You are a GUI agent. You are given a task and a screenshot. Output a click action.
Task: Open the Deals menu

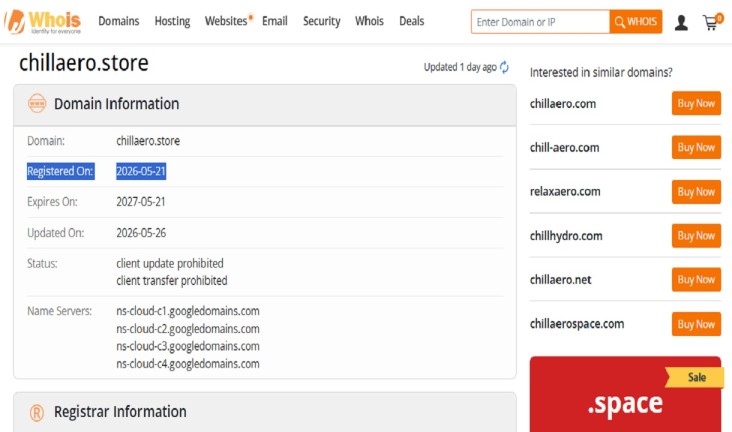coord(412,21)
